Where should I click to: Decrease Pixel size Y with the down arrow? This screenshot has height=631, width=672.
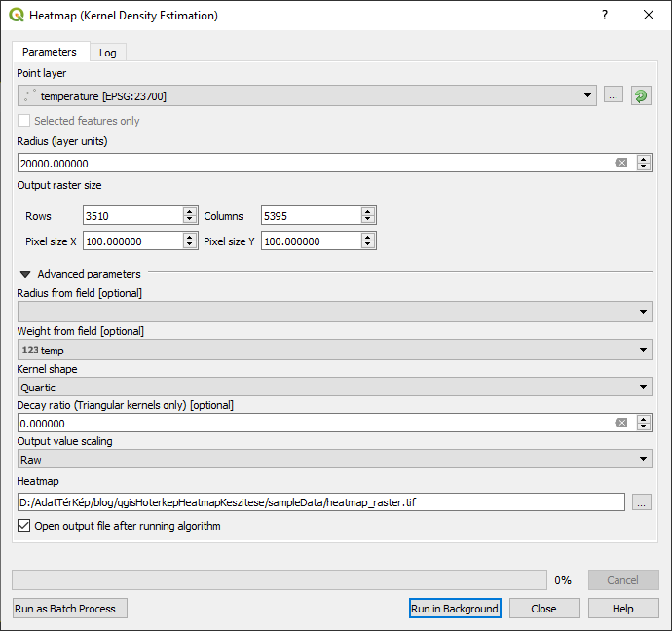(x=368, y=244)
